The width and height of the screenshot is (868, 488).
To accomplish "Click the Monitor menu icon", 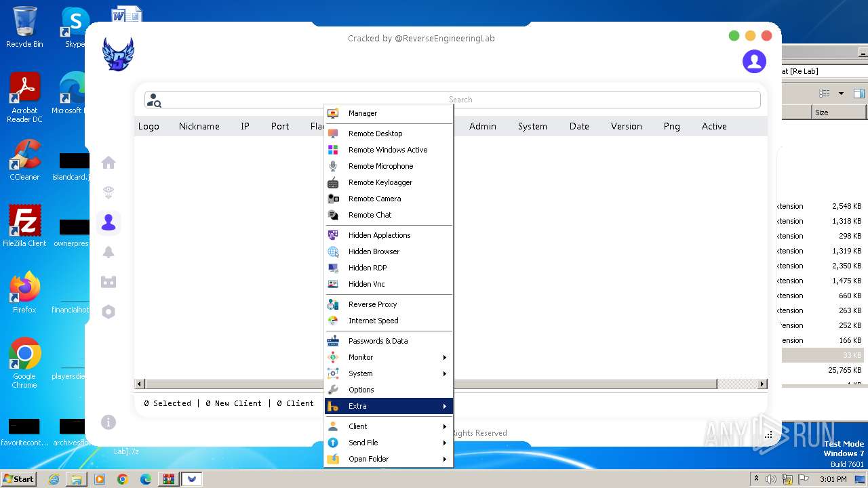I will pyautogui.click(x=333, y=357).
